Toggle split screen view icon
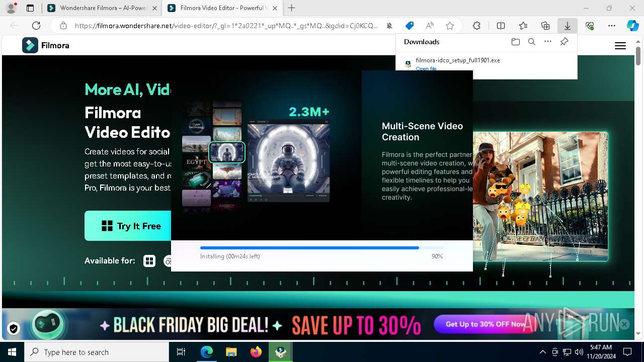This screenshot has width=644, height=362. point(501,26)
